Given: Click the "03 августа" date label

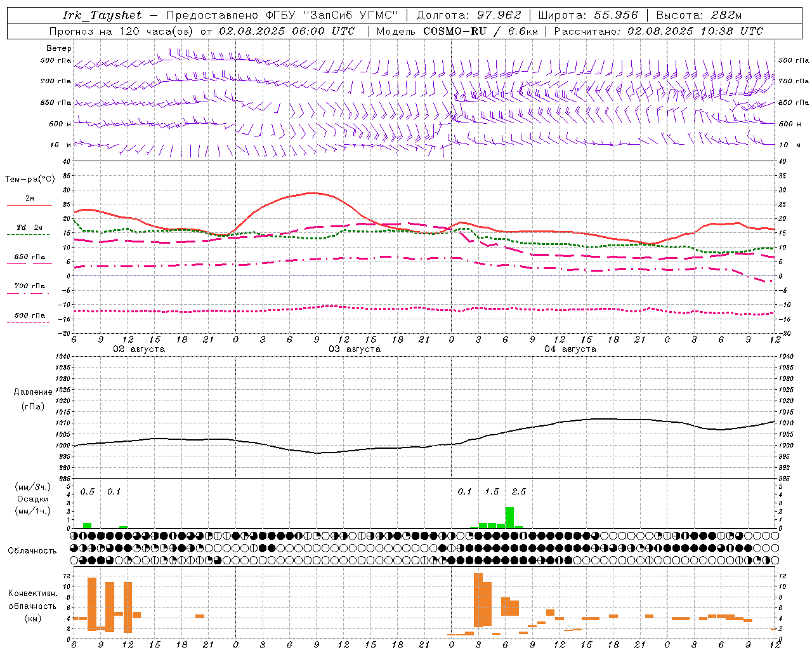Looking at the screenshot, I should click(355, 349).
